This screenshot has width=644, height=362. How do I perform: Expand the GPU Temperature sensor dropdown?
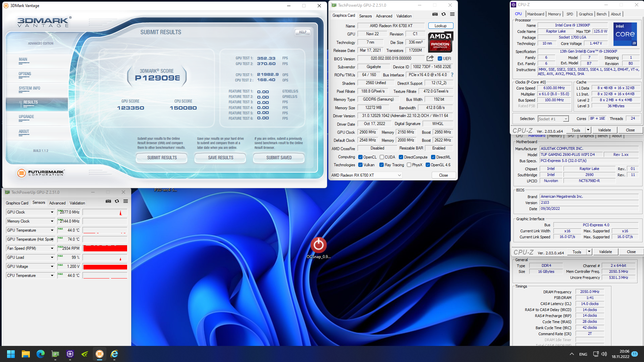click(52, 230)
